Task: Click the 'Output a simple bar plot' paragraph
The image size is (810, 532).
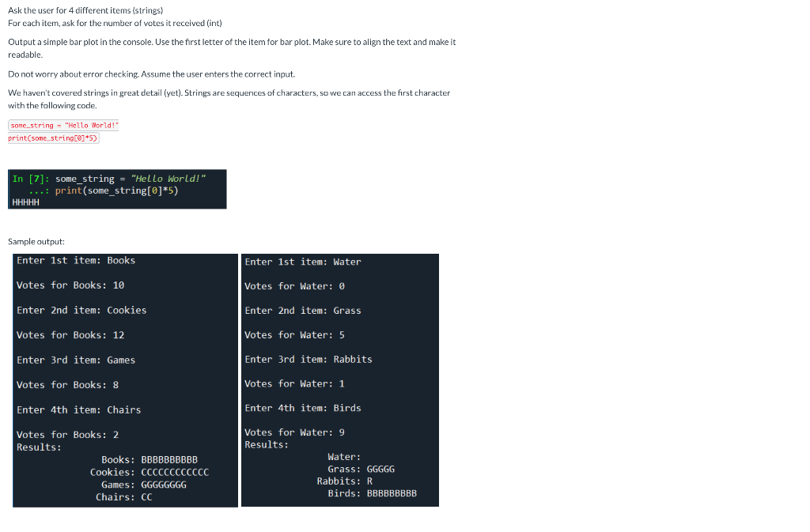Action: point(232,48)
